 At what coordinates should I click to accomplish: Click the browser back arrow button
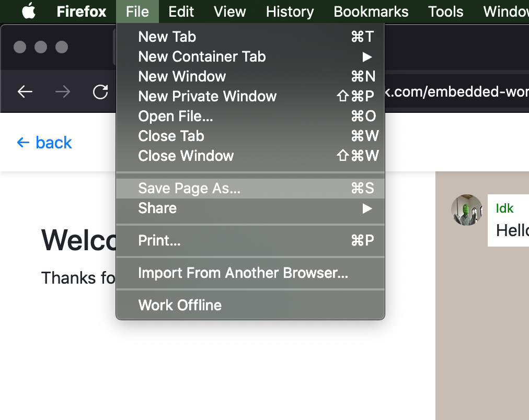tap(25, 92)
